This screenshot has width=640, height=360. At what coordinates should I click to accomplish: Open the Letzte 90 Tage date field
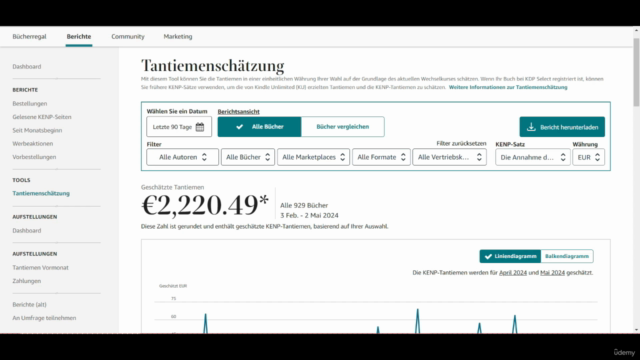point(179,127)
